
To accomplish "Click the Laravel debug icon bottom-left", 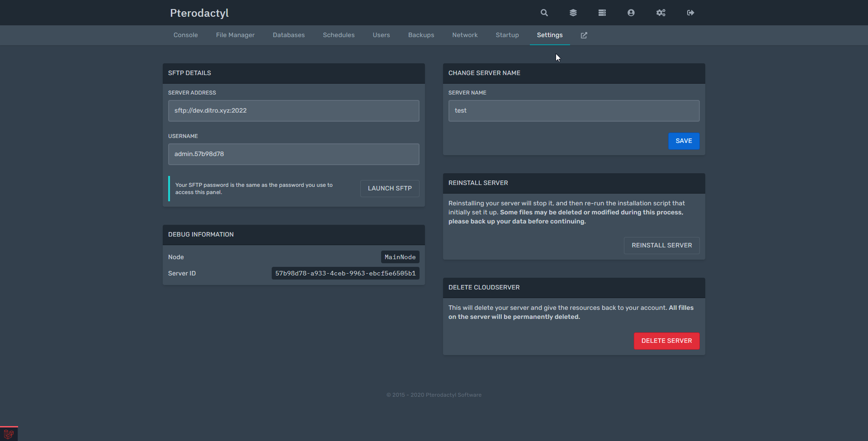I will coord(9,434).
